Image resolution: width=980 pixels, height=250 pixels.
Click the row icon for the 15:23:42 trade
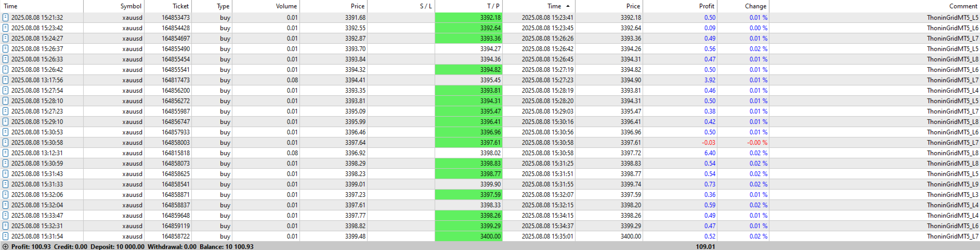click(x=6, y=28)
